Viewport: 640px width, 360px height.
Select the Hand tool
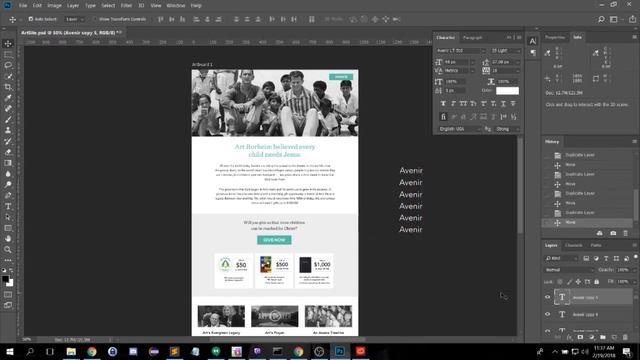[8, 238]
